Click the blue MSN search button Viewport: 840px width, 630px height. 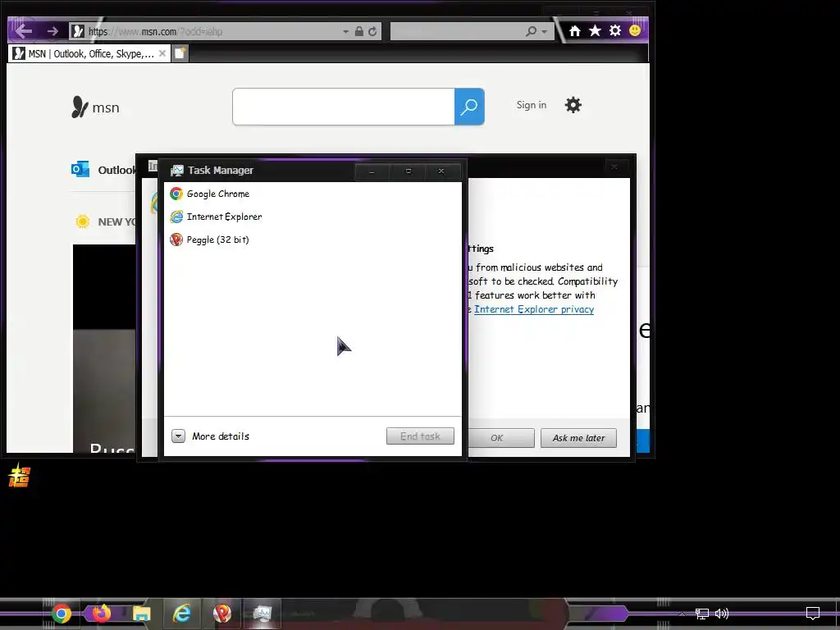coord(469,107)
